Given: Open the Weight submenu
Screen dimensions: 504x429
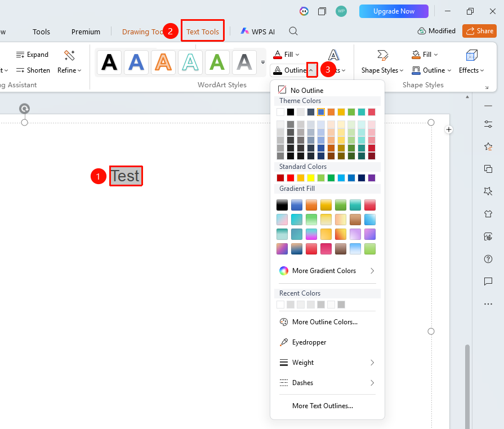Looking at the screenshot, I should (327, 363).
